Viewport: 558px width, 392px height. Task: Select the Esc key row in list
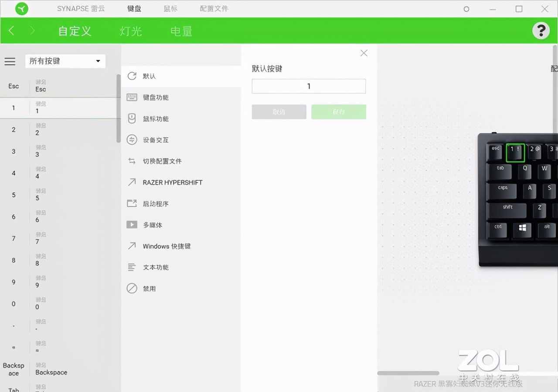(x=58, y=86)
